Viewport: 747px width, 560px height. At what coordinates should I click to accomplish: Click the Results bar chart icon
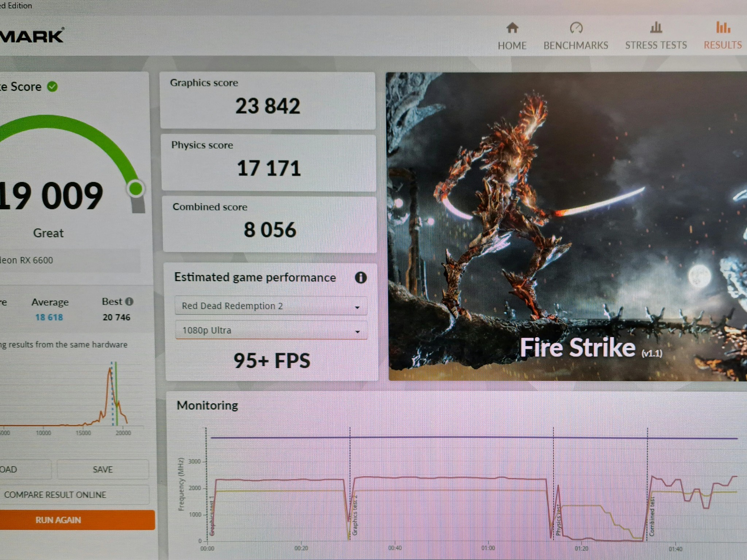point(723,27)
